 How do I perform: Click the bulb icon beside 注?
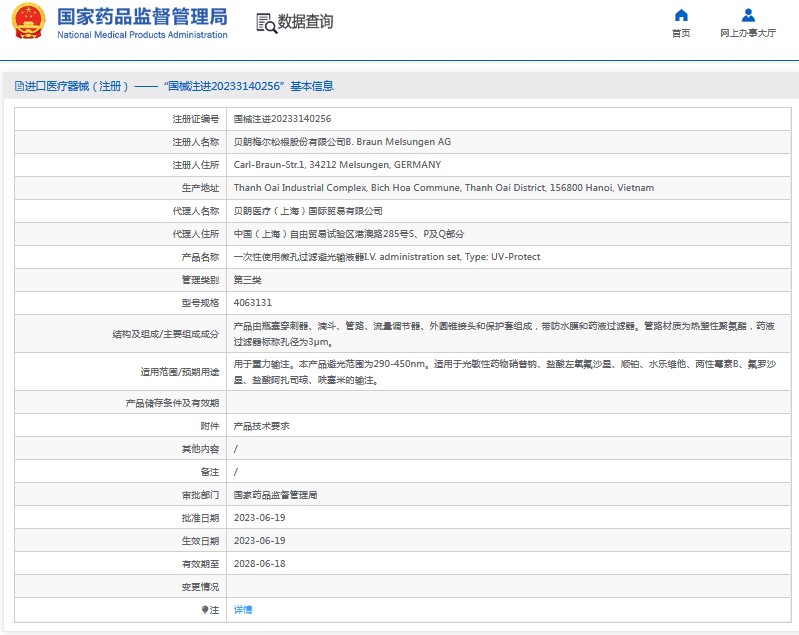click(205, 610)
